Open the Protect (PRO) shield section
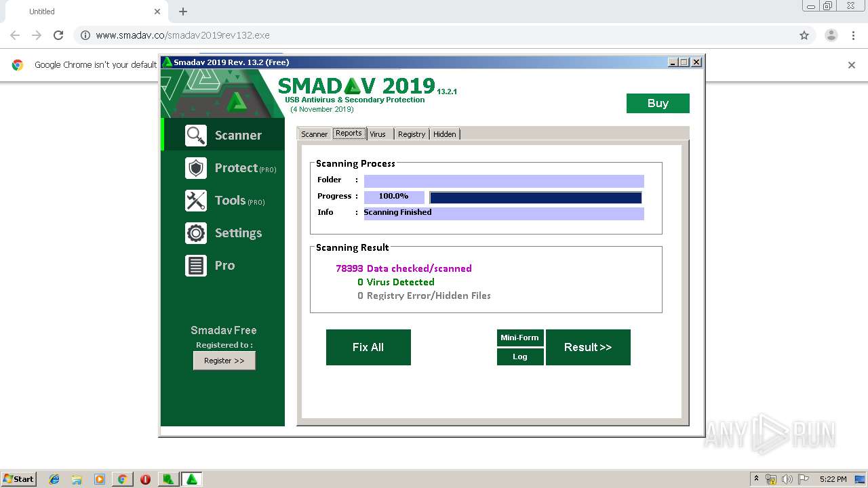This screenshot has height=488, width=868. tap(223, 167)
